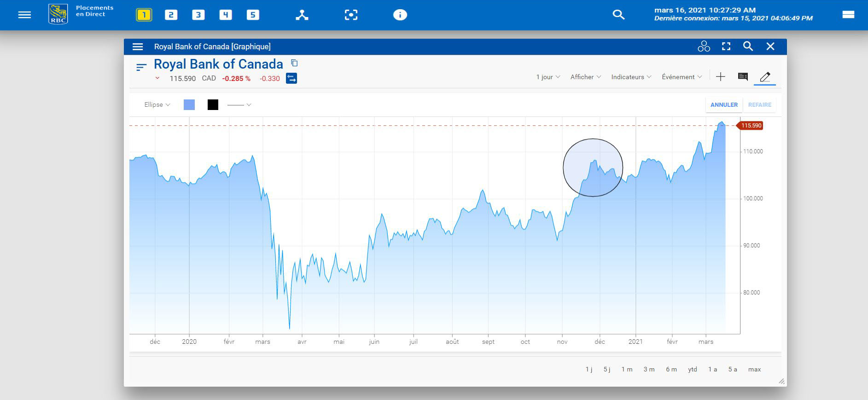Open the list icon beside Royal Bank of Canada
868x400 pixels.
141,67
